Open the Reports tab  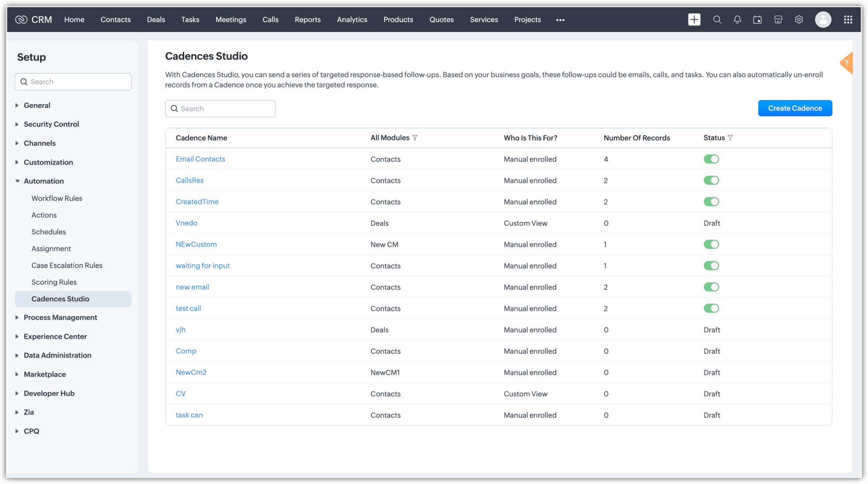tap(307, 20)
